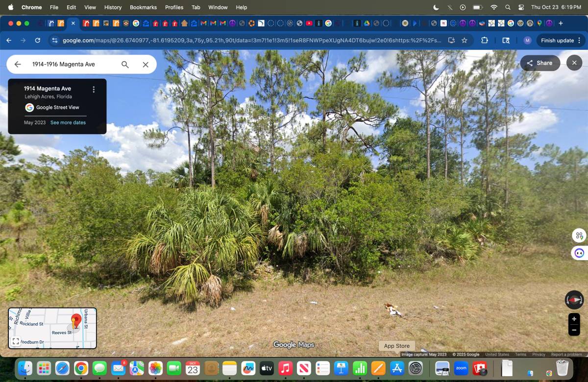
Task: Bookmark this page with the star icon
Action: 464,41
